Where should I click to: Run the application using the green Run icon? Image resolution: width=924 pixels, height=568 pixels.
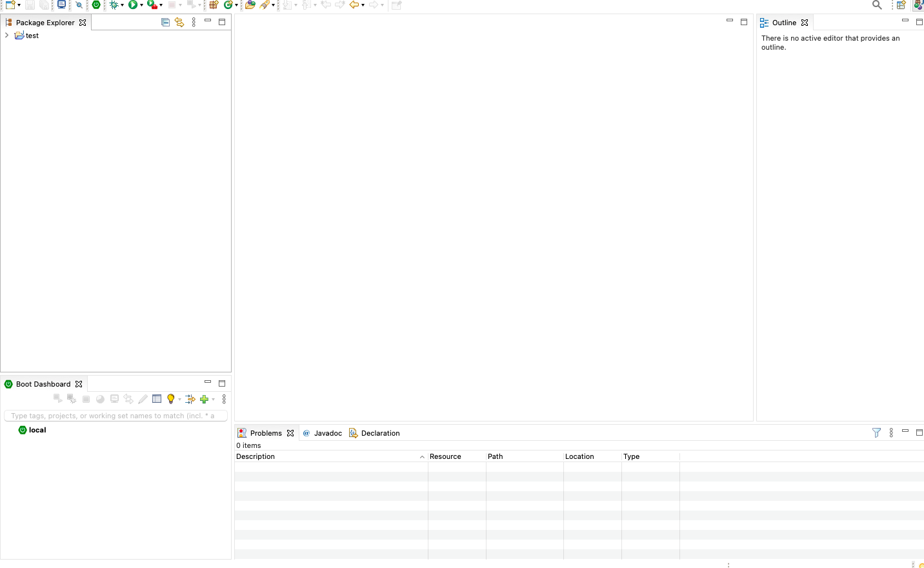click(x=134, y=5)
